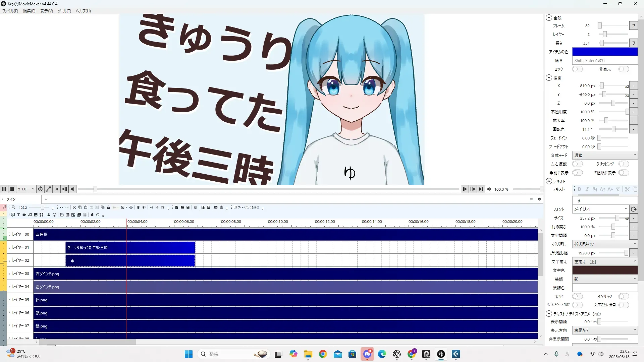Image resolution: width=644 pixels, height=362 pixels.
Task: Click the blue アイテムの色 color swatch
Action: pyautogui.click(x=604, y=52)
